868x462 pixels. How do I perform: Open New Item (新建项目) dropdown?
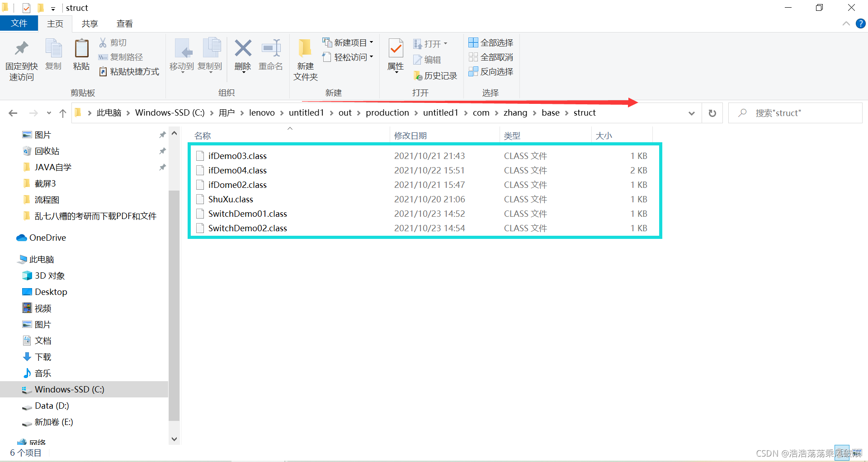[x=348, y=42]
